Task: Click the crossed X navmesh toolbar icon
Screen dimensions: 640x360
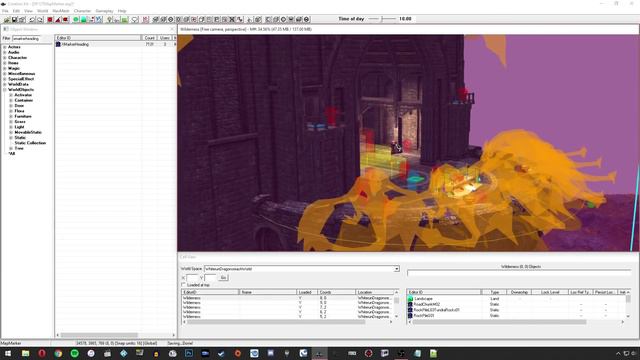Action: click(x=232, y=19)
